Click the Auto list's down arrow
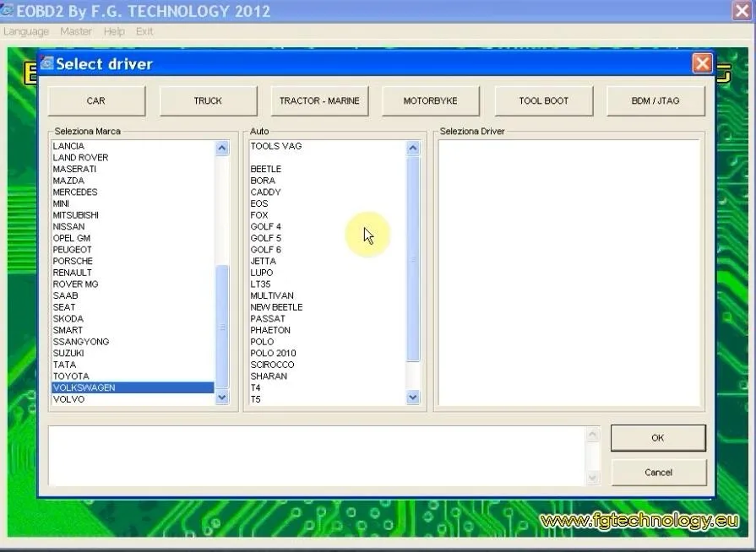Image resolution: width=756 pixels, height=552 pixels. click(x=413, y=398)
